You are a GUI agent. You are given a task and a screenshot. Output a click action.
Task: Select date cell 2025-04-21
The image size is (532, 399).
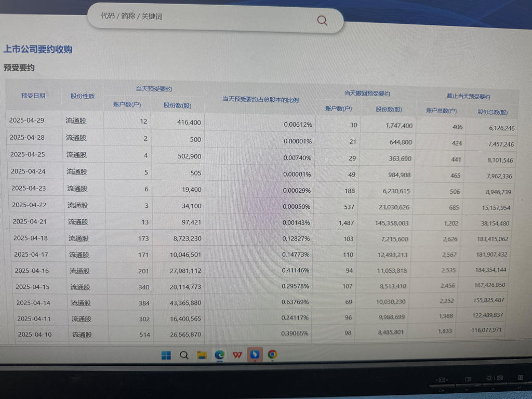point(30,221)
